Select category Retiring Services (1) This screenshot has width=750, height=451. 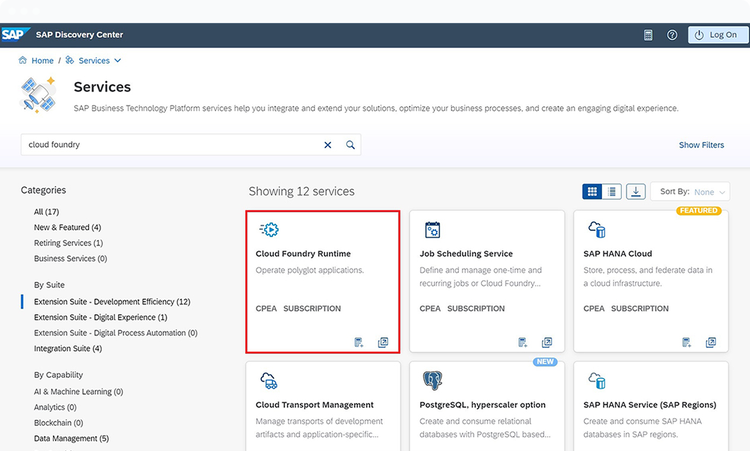[68, 243]
